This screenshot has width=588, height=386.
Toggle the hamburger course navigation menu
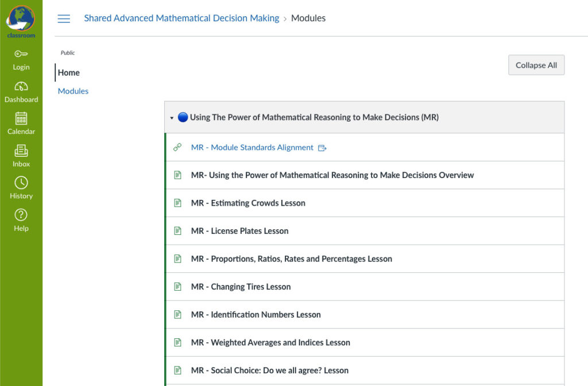pyautogui.click(x=64, y=18)
